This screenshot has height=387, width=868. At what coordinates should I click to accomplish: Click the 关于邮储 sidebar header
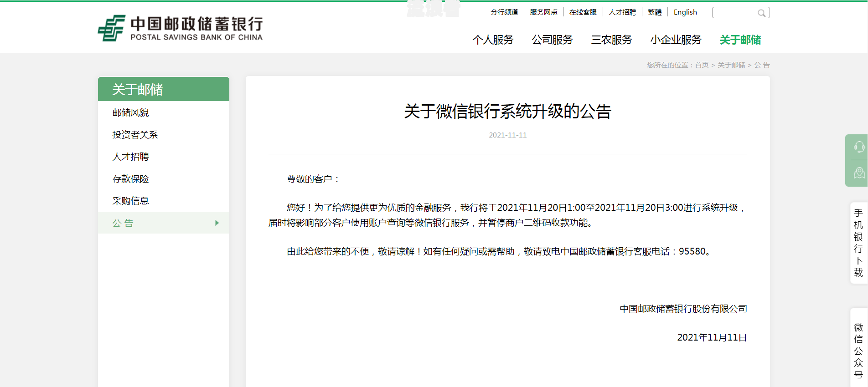pyautogui.click(x=164, y=89)
